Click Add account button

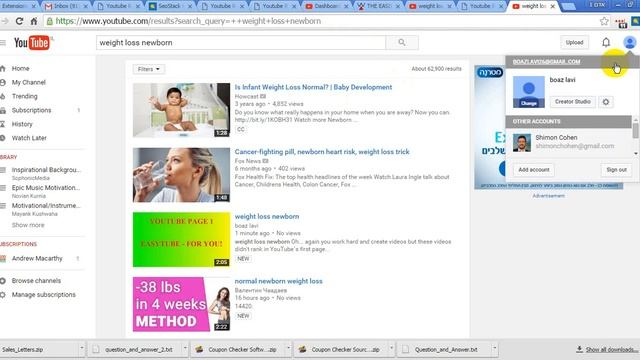(x=534, y=170)
